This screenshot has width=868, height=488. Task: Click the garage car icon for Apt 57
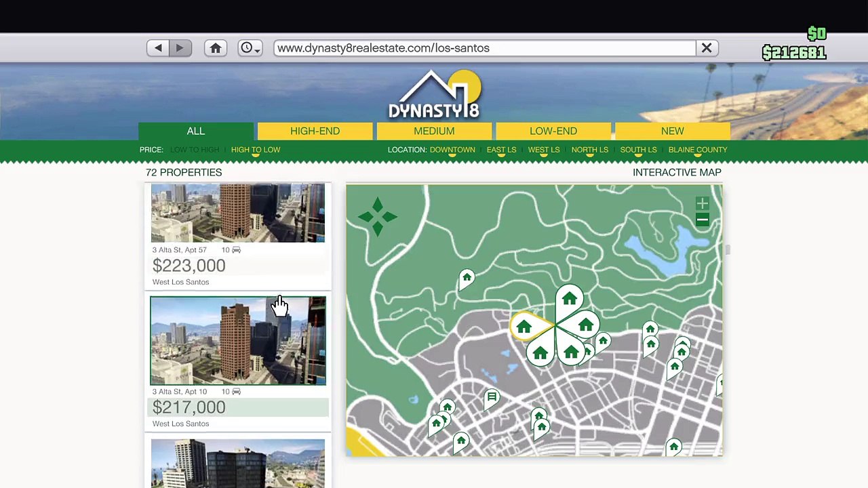click(x=236, y=250)
